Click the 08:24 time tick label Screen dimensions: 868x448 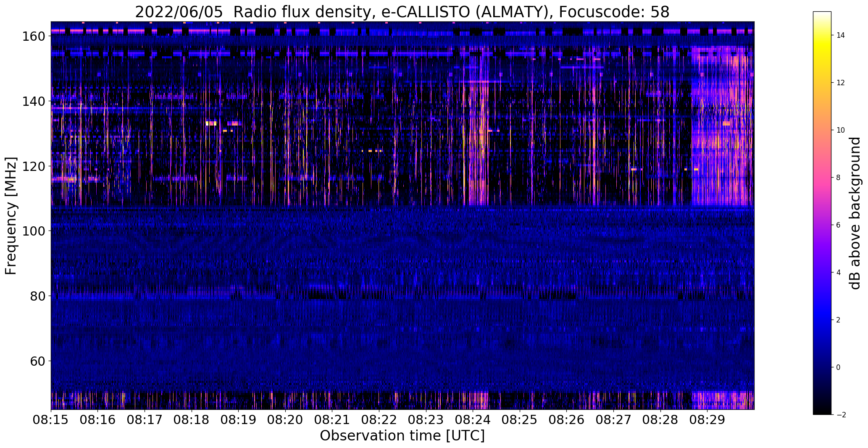pos(473,420)
